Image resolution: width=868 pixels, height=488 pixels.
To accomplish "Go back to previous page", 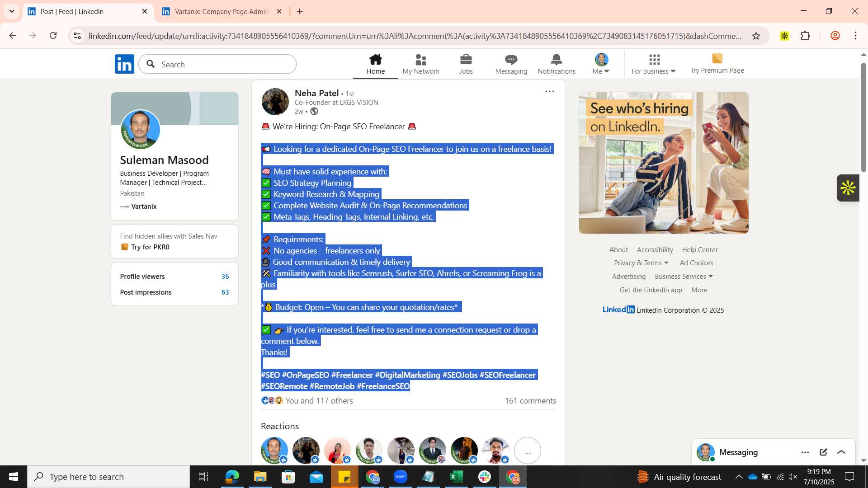I will click(x=13, y=36).
